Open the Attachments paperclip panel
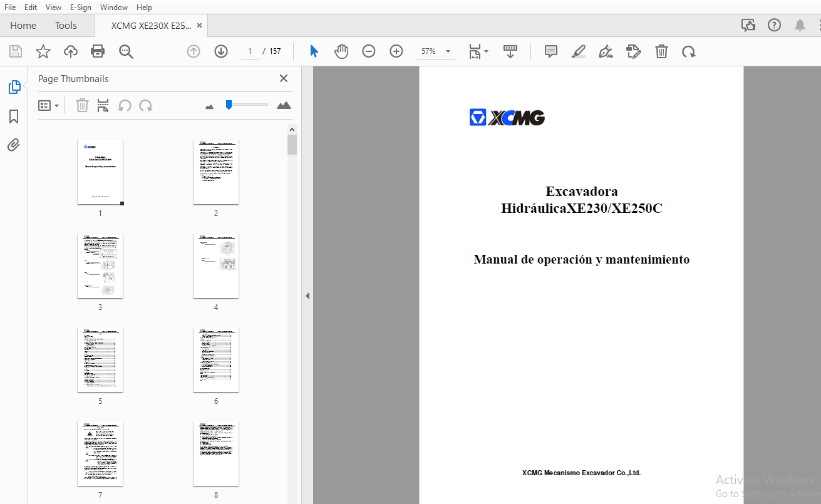 [x=14, y=145]
